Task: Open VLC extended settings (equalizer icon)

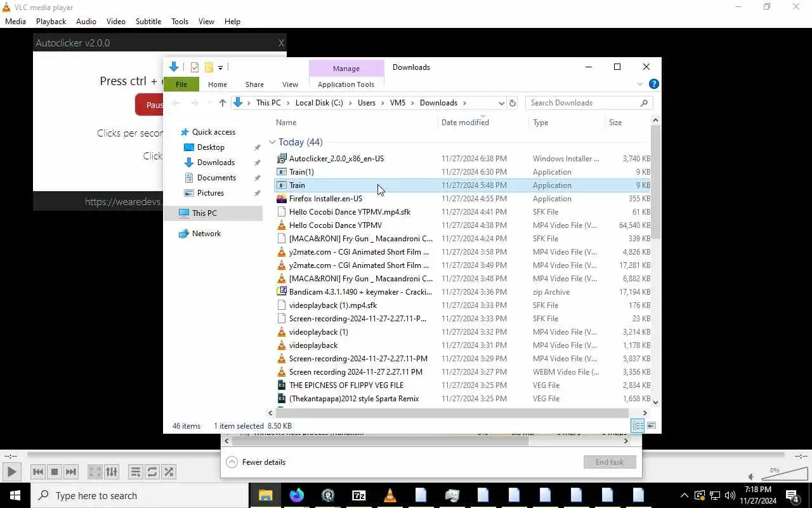Action: 112,472
